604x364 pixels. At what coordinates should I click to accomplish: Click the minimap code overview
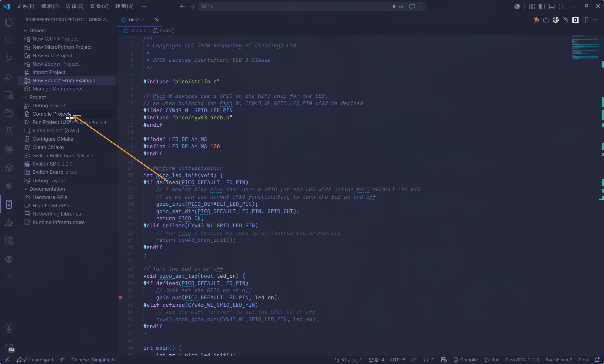coord(585,48)
